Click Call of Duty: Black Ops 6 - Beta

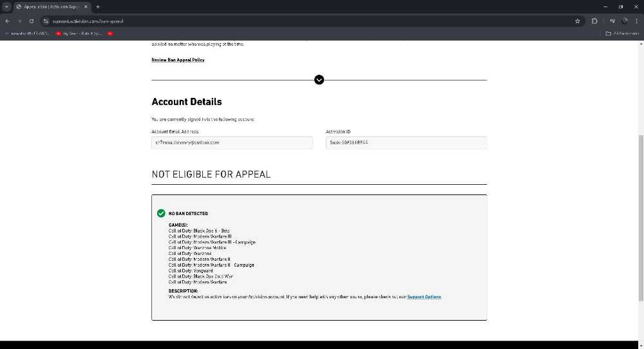(199, 231)
